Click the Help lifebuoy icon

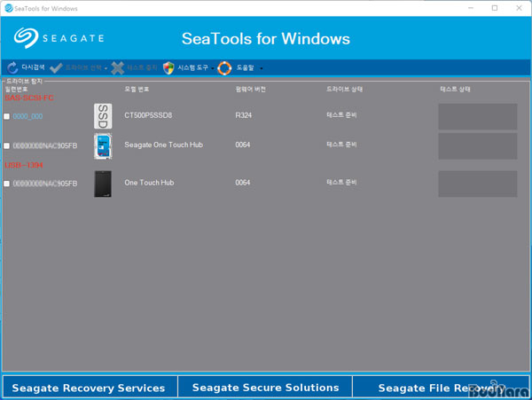[224, 68]
